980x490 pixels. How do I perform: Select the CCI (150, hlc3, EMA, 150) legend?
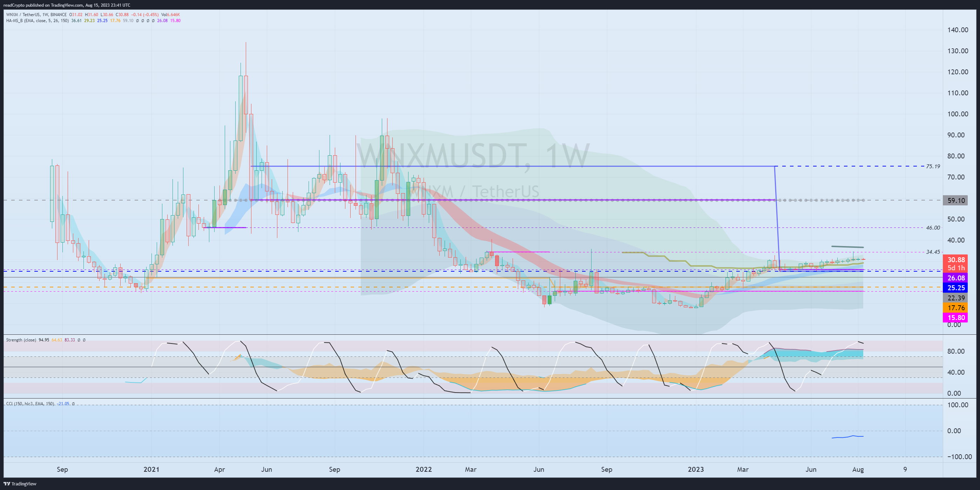coord(31,404)
